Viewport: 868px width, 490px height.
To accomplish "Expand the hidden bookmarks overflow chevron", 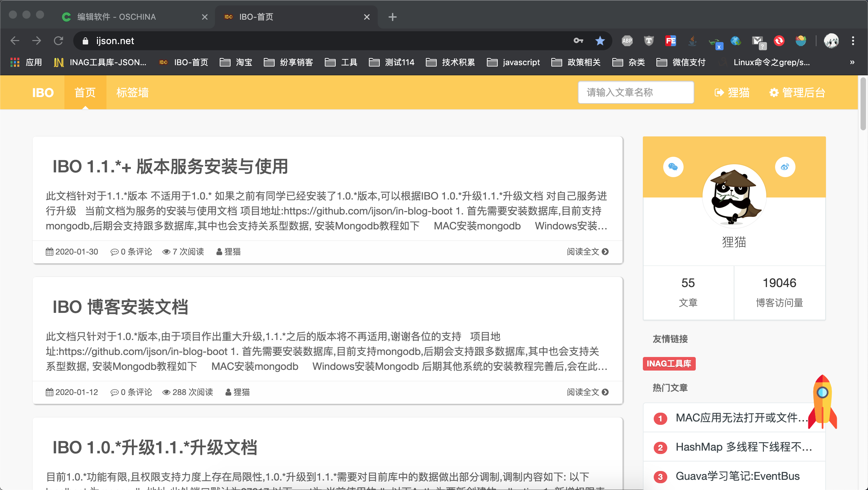I will tap(852, 62).
